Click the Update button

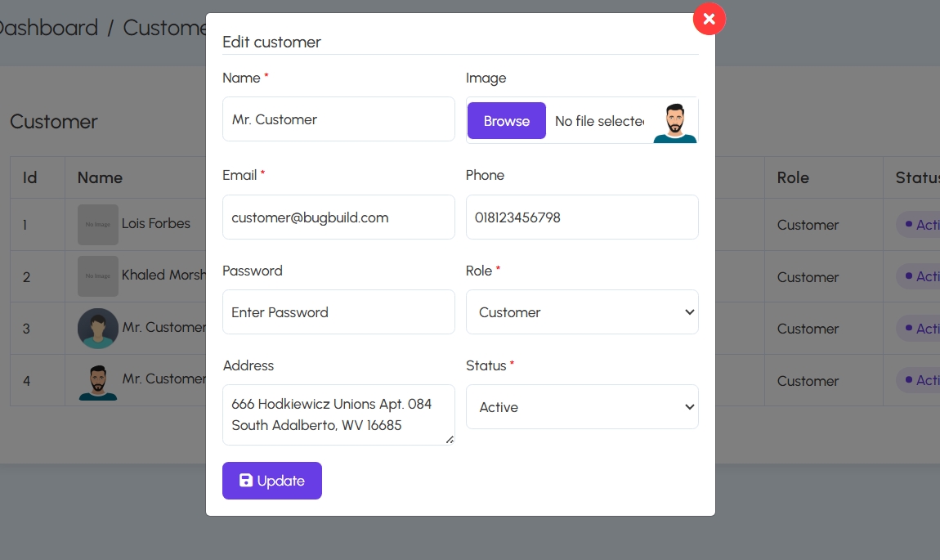(272, 480)
